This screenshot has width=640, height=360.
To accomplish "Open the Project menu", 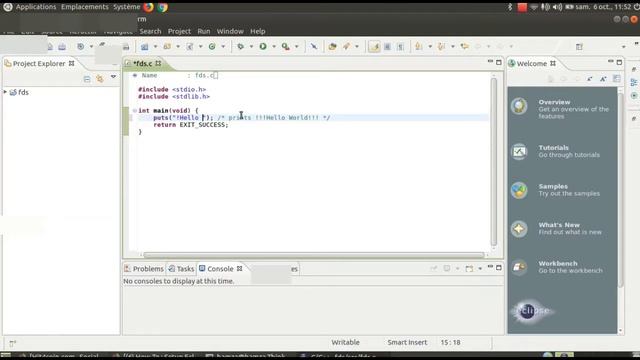I will pyautogui.click(x=179, y=31).
